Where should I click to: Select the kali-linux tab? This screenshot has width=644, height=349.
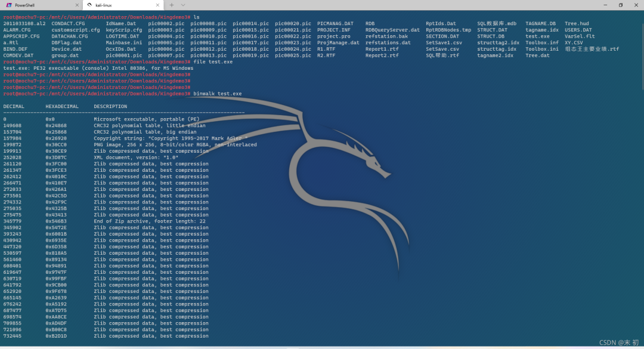tap(104, 5)
